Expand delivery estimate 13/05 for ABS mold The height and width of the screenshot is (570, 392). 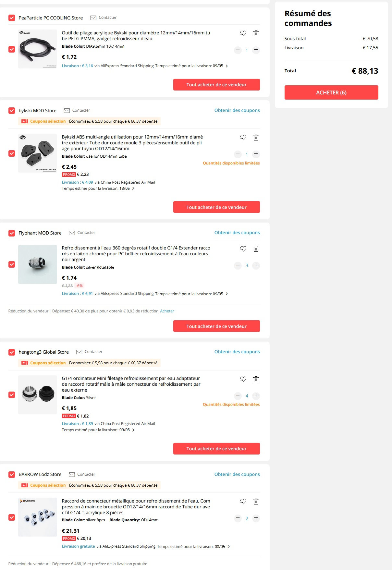pyautogui.click(x=133, y=188)
